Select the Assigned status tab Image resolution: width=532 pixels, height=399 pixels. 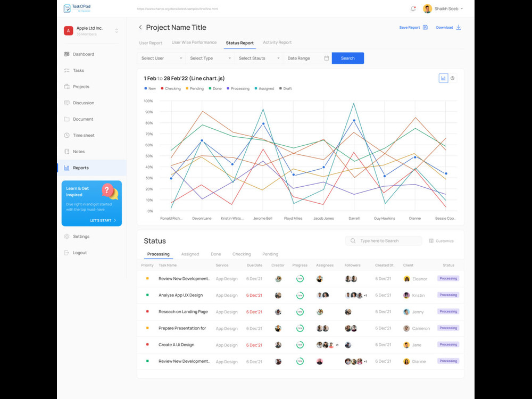tap(190, 254)
